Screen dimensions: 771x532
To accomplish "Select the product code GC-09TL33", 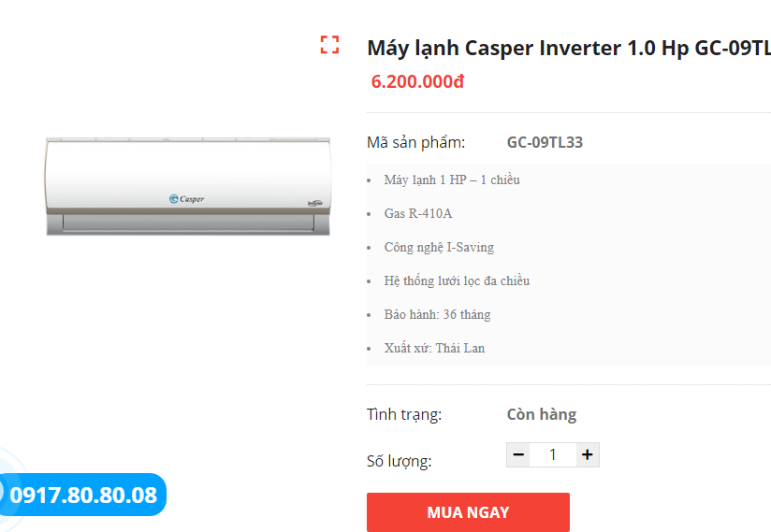I will [x=545, y=143].
